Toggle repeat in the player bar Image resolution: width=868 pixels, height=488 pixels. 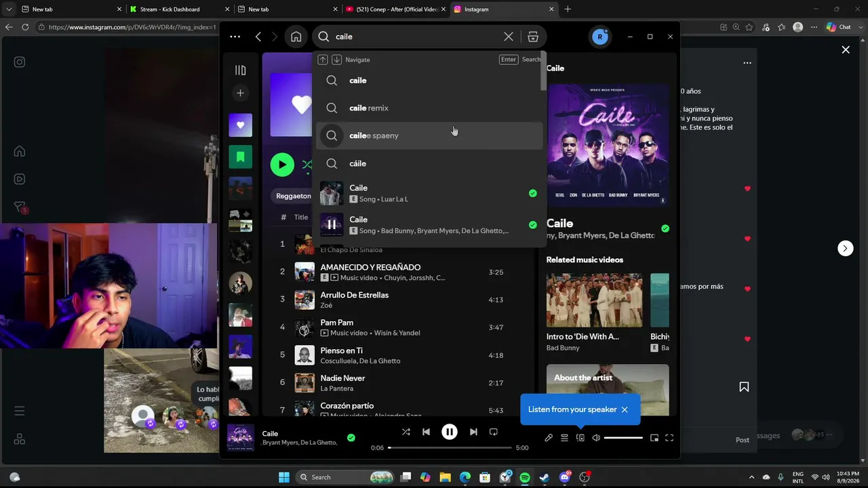[494, 432]
